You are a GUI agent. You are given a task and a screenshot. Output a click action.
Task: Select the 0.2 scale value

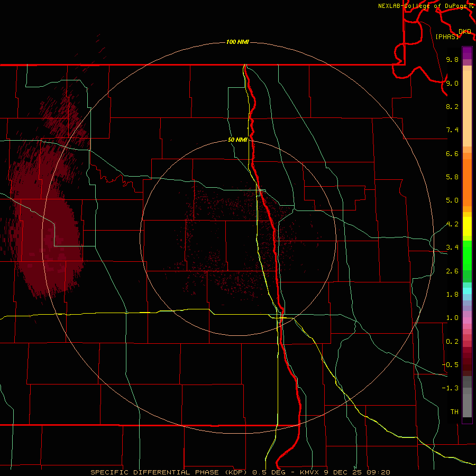[452, 342]
